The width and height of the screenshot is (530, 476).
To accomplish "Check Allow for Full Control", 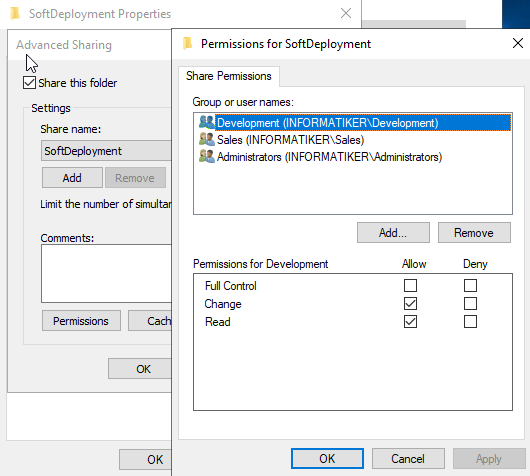I will [410, 286].
